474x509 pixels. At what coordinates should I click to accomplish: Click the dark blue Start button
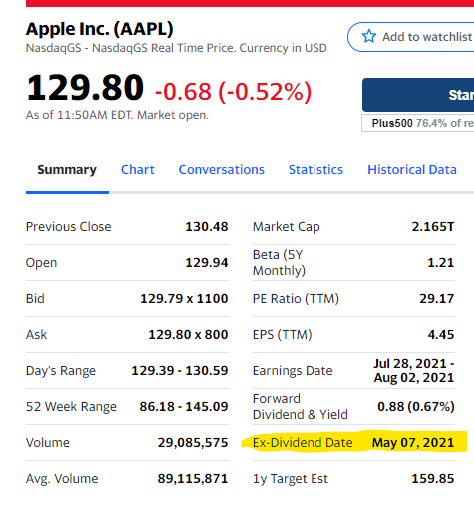418,95
